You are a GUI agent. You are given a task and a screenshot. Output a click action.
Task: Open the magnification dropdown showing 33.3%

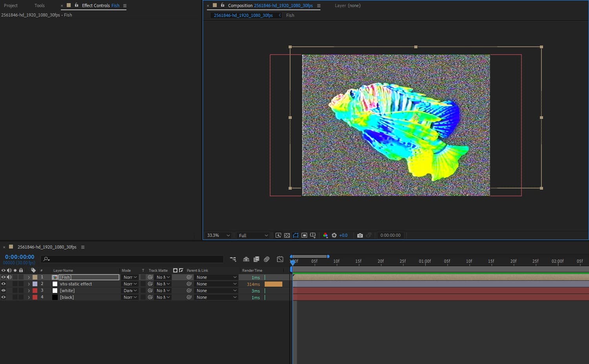218,235
